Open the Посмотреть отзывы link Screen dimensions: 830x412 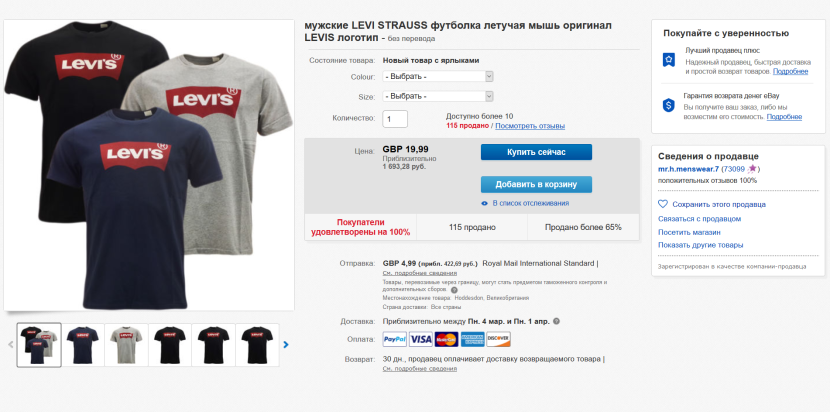(530, 126)
